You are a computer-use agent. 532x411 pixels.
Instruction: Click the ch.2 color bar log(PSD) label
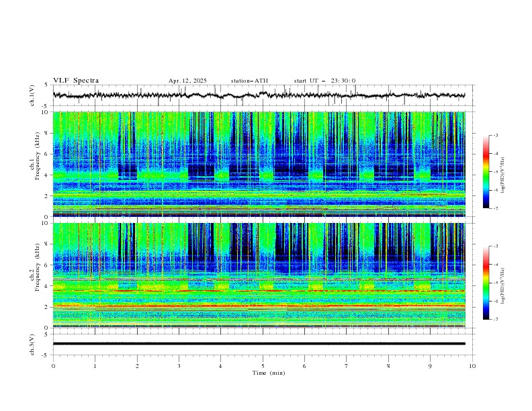502,285
